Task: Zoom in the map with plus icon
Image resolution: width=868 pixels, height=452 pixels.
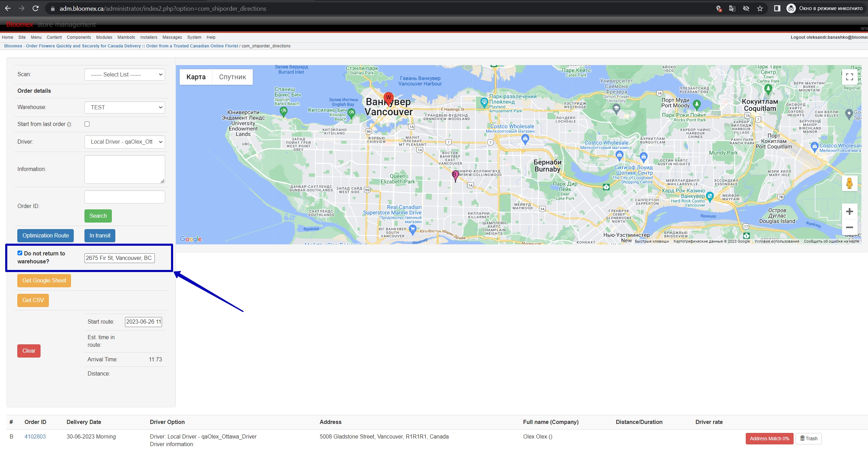Action: [x=849, y=211]
